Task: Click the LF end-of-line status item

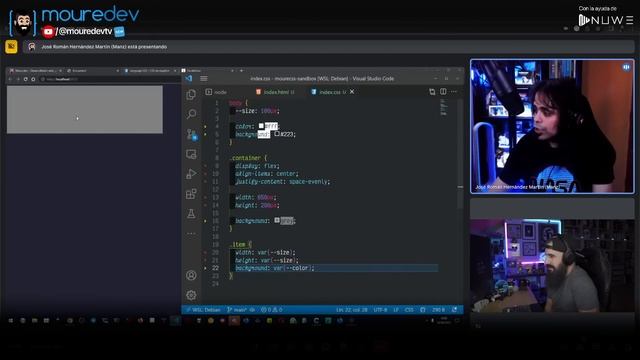Action: tap(396, 310)
